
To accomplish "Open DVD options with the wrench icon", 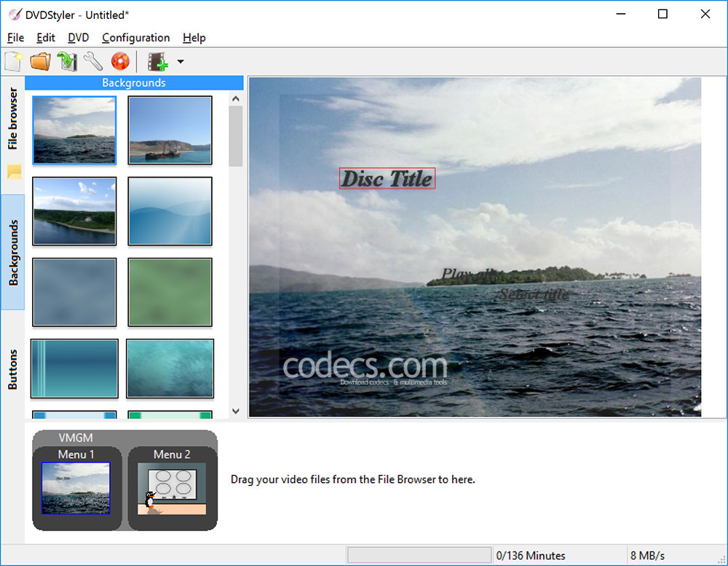I will (93, 61).
